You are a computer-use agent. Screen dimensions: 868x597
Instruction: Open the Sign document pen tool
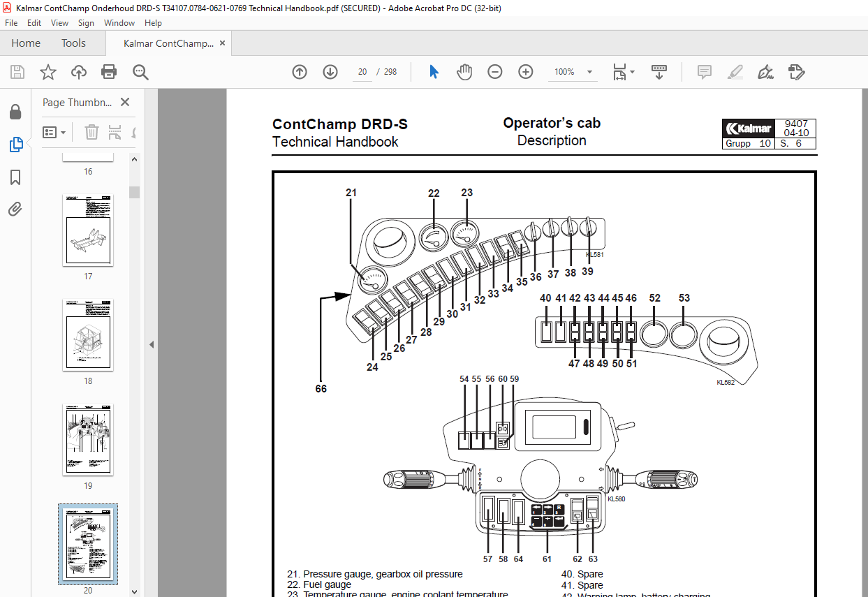pyautogui.click(x=765, y=72)
